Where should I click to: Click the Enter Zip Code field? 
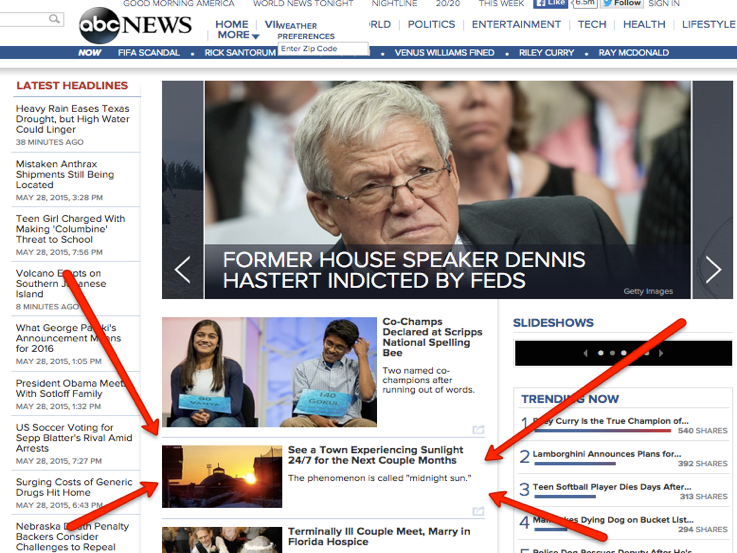point(323,48)
